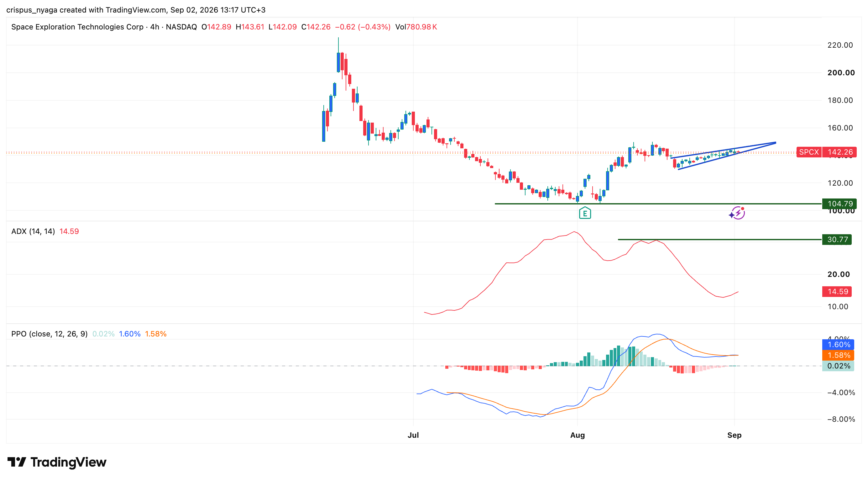Click the earnings 'E' marker icon
This screenshot has height=481, width=868.
[x=585, y=213]
